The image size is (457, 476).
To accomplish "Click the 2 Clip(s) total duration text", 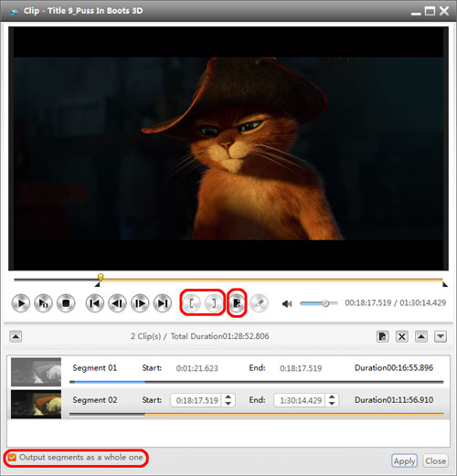I will (200, 336).
